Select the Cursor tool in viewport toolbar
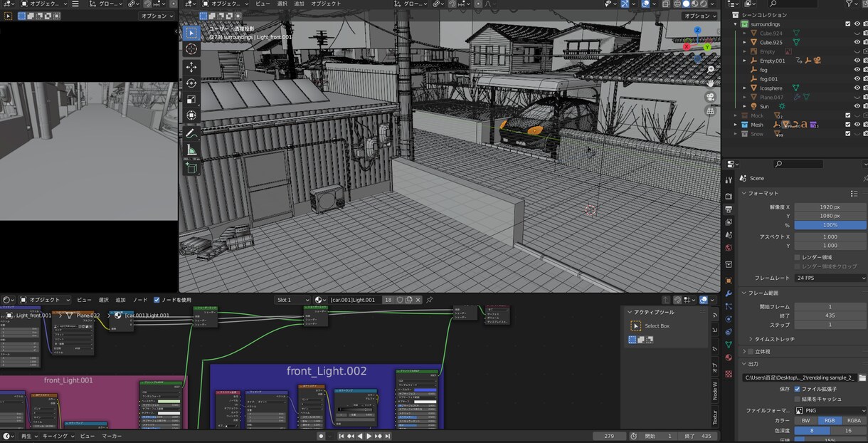The height and width of the screenshot is (443, 868). (x=191, y=49)
